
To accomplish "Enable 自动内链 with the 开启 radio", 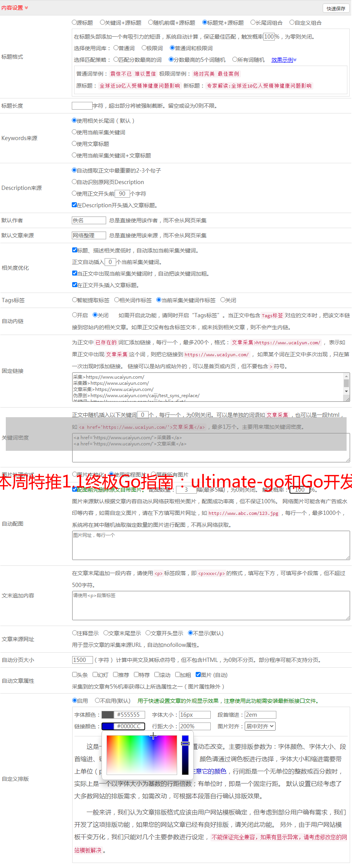I will (74, 315).
